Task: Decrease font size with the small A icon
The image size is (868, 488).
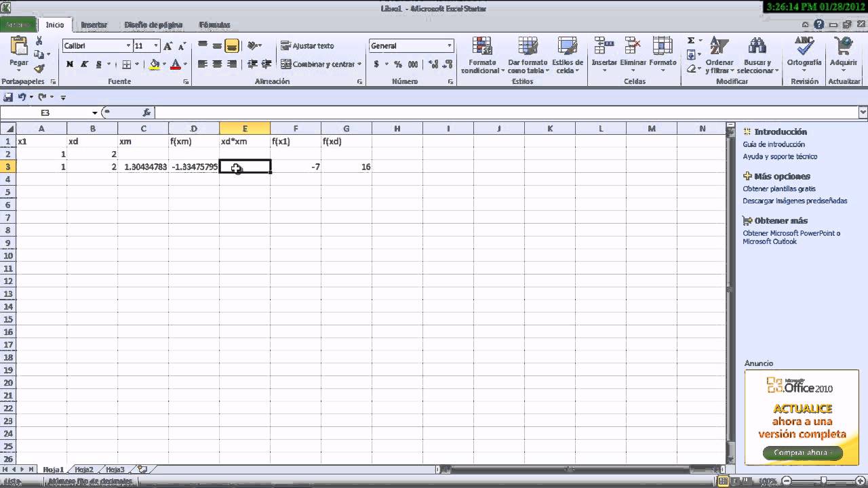Action: pos(181,46)
